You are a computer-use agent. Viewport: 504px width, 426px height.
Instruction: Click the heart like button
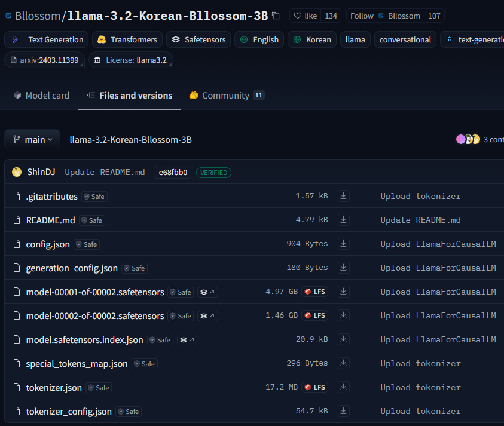[x=306, y=16]
